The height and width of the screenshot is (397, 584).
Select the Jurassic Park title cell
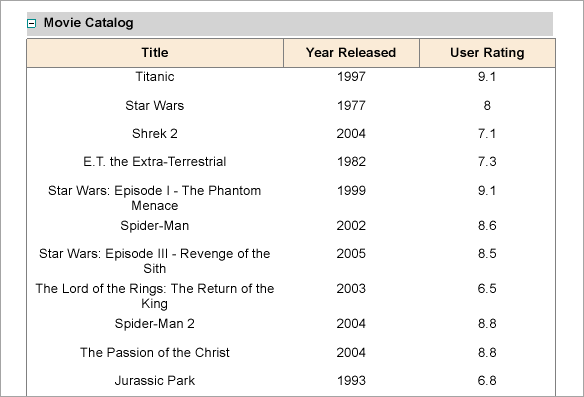pyautogui.click(x=155, y=381)
